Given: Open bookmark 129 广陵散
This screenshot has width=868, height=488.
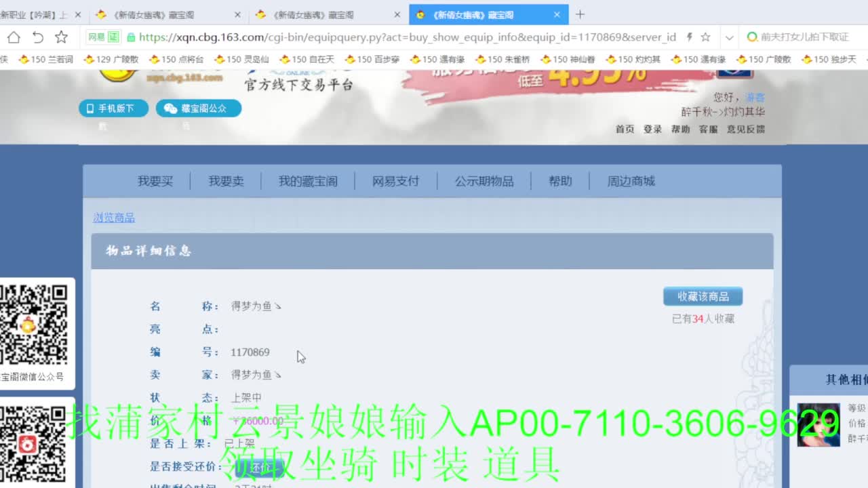Looking at the screenshot, I should pyautogui.click(x=111, y=60).
